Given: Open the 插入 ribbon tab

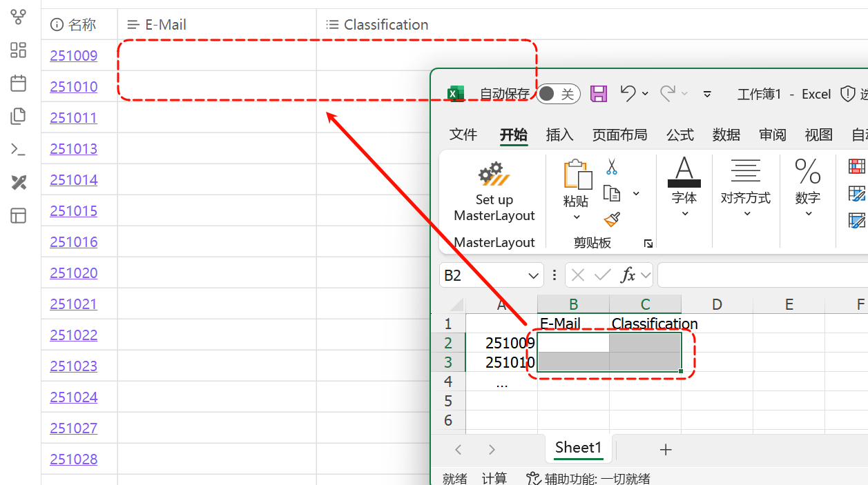Looking at the screenshot, I should (x=559, y=135).
